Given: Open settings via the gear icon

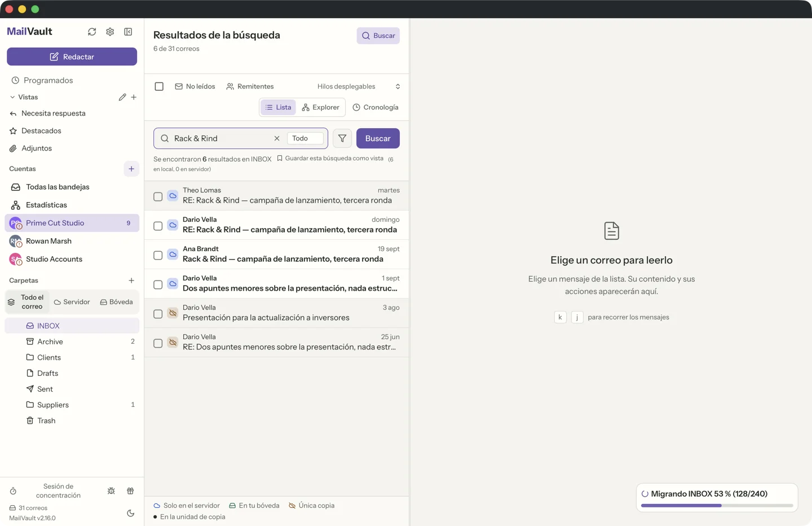Looking at the screenshot, I should (x=110, y=32).
